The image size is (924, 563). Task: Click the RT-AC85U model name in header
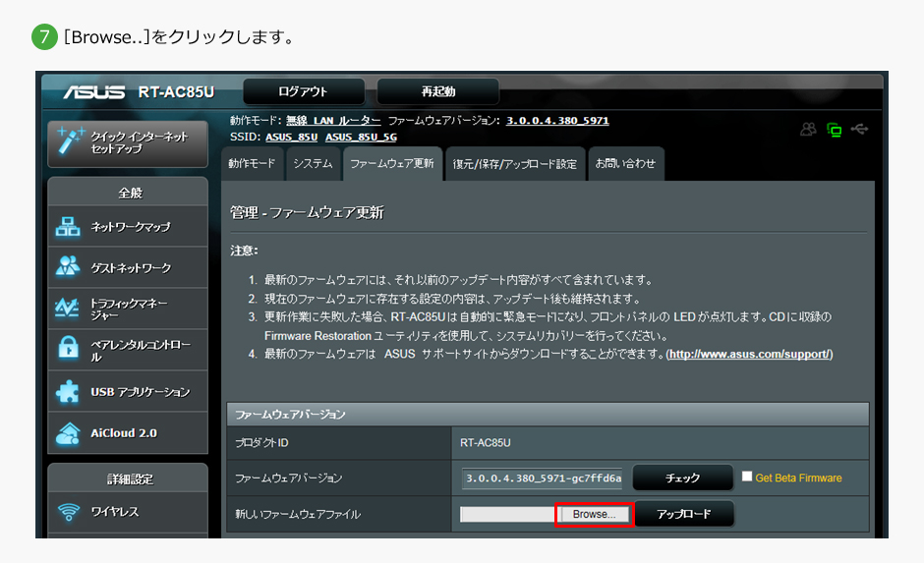176,92
